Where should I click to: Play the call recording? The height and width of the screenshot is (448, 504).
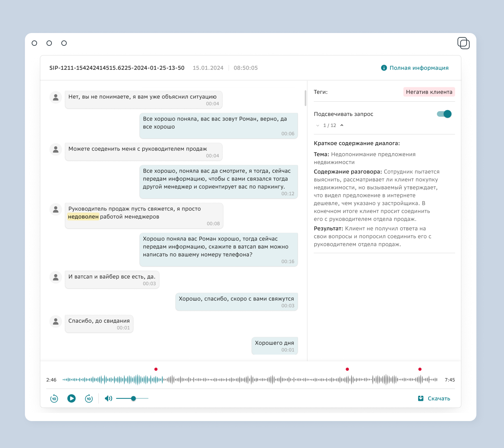[71, 398]
